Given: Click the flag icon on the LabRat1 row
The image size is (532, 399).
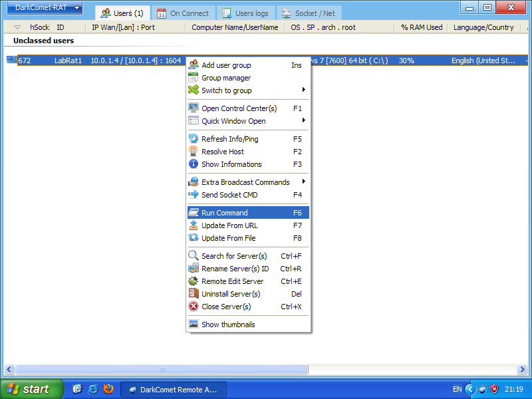Looking at the screenshot, I should click(x=12, y=60).
